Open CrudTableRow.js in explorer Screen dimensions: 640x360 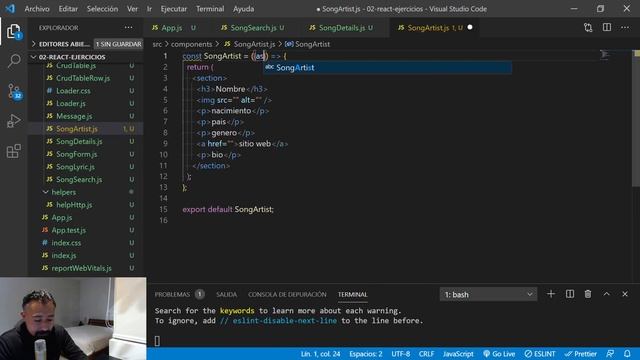(83, 78)
